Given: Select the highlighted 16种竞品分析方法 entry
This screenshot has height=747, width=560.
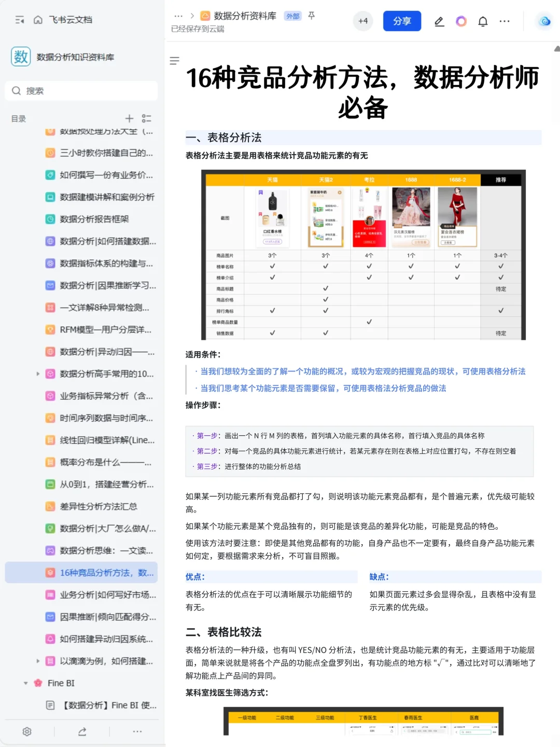Looking at the screenshot, I should pos(81,573).
